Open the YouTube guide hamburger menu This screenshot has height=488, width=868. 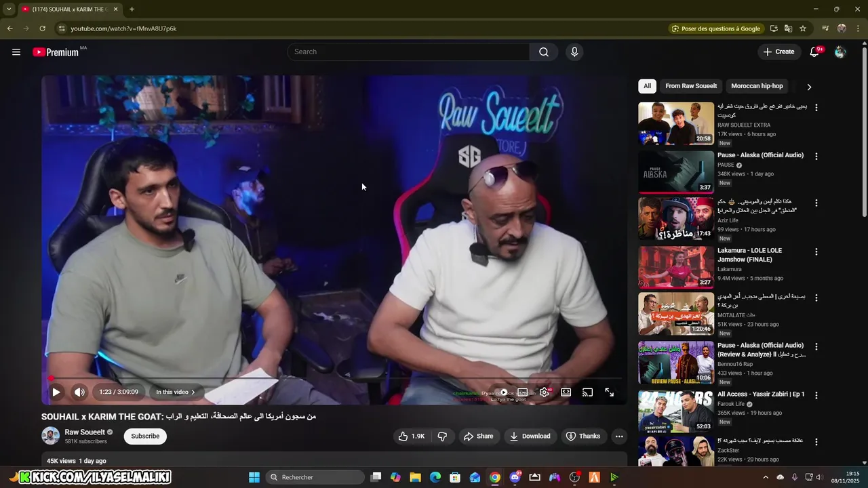coord(16,52)
